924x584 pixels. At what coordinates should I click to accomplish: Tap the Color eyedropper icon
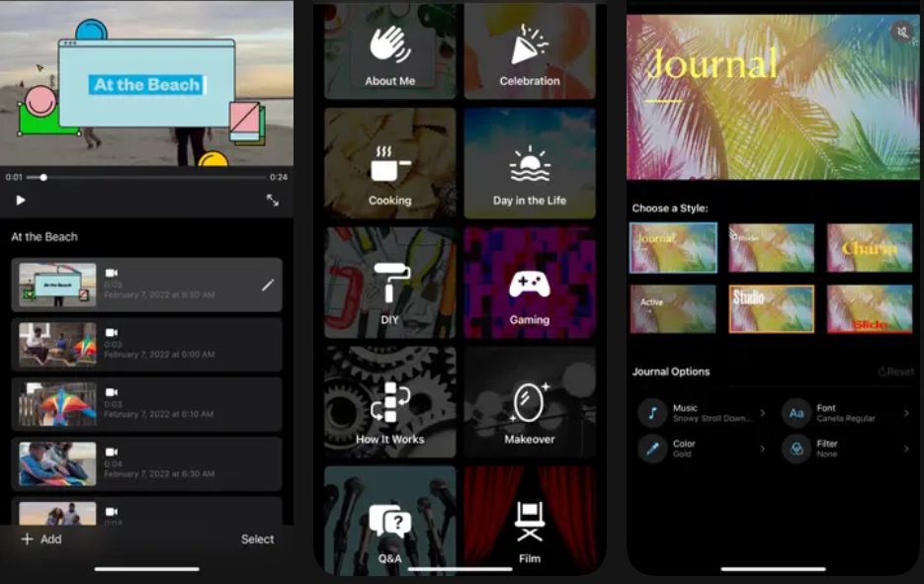pyautogui.click(x=652, y=449)
